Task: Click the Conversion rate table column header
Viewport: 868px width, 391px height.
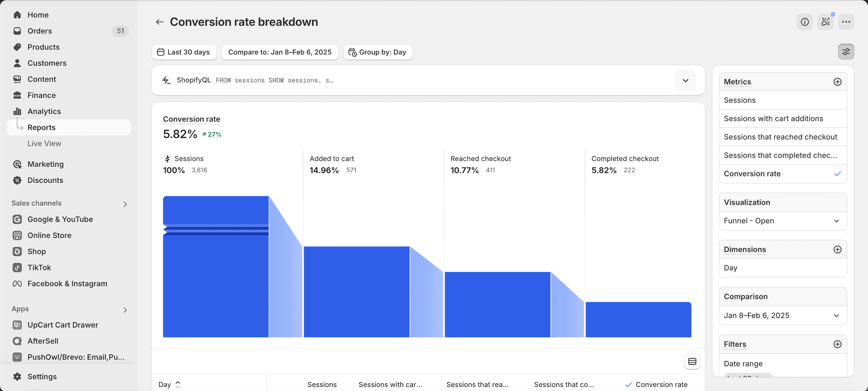Action: point(661,385)
